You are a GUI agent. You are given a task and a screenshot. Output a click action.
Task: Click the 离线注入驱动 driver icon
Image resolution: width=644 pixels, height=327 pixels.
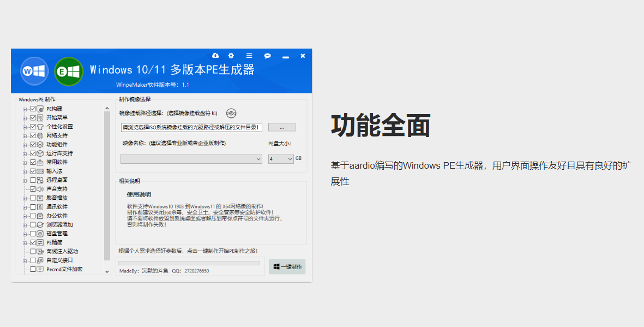pos(40,251)
